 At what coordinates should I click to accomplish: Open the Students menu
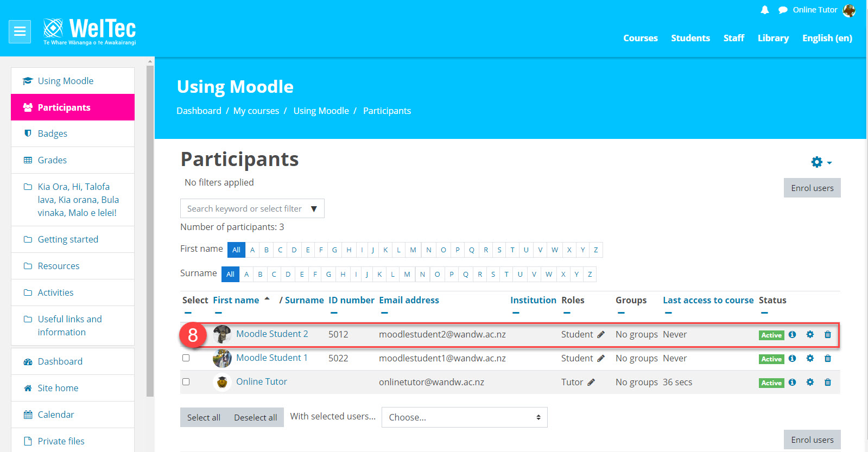(690, 38)
